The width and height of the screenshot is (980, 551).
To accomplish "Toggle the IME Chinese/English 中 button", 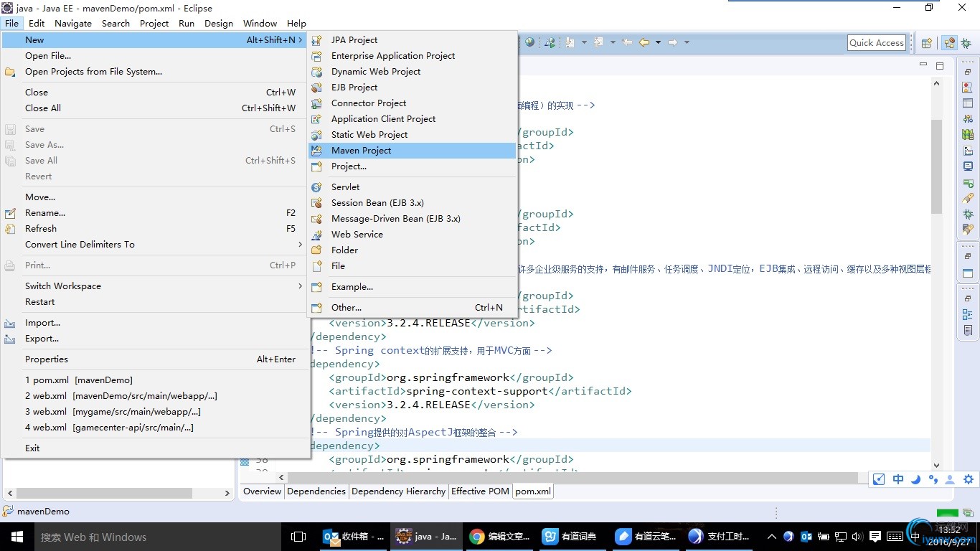I will point(897,479).
